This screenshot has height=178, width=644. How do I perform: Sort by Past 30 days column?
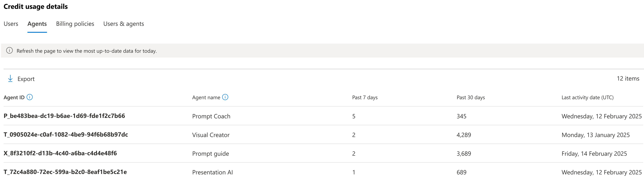(x=471, y=97)
